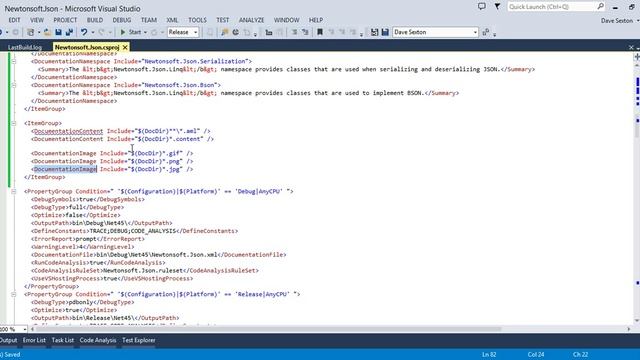
Task: Click the New Project toolbar icon
Action: tap(31, 32)
